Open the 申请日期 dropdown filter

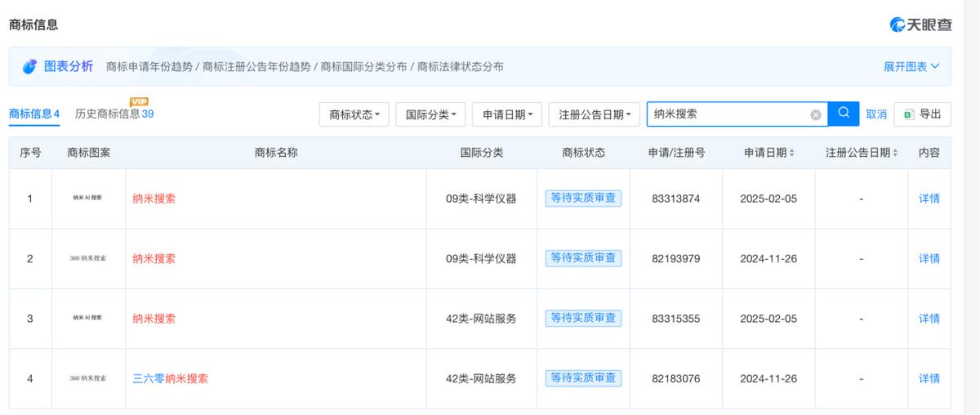506,115
